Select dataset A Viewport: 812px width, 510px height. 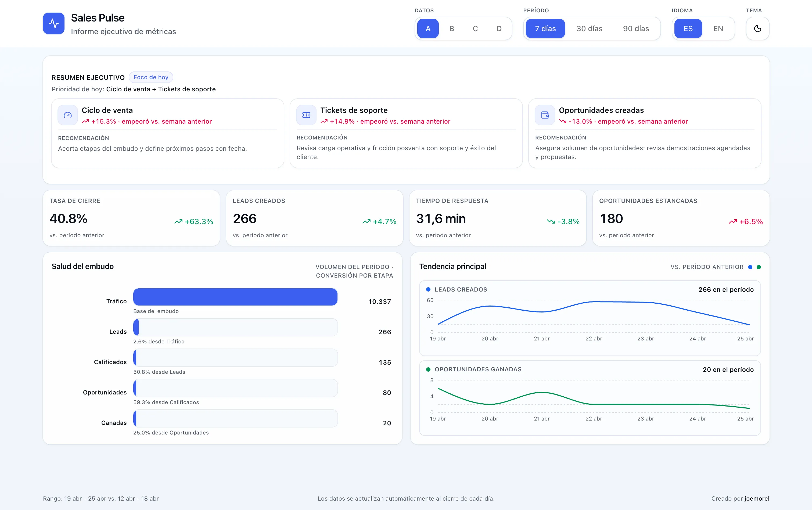pos(428,29)
